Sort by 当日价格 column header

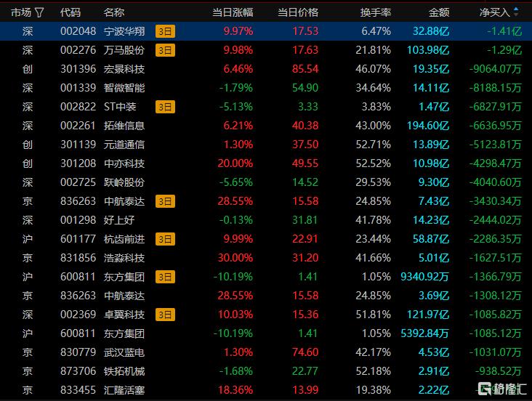[298, 12]
